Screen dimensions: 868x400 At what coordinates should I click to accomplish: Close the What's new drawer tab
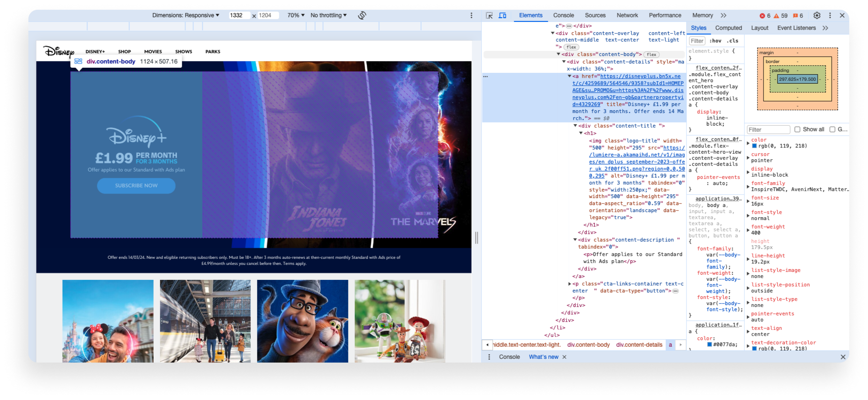[x=564, y=357]
